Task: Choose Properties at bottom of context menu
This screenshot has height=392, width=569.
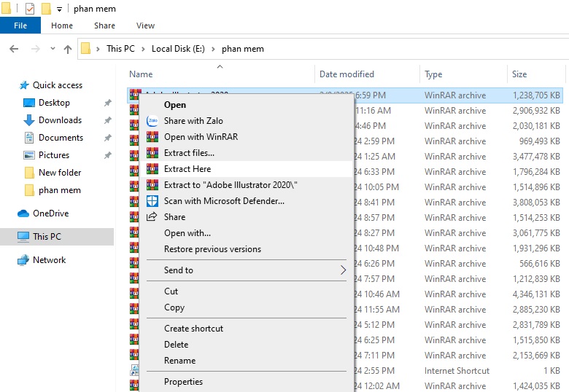Action: (x=183, y=382)
